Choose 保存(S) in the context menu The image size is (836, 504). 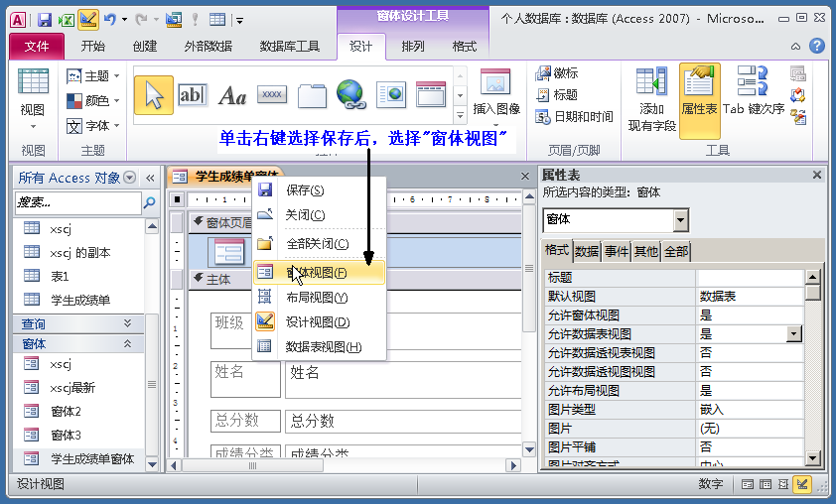(319, 190)
